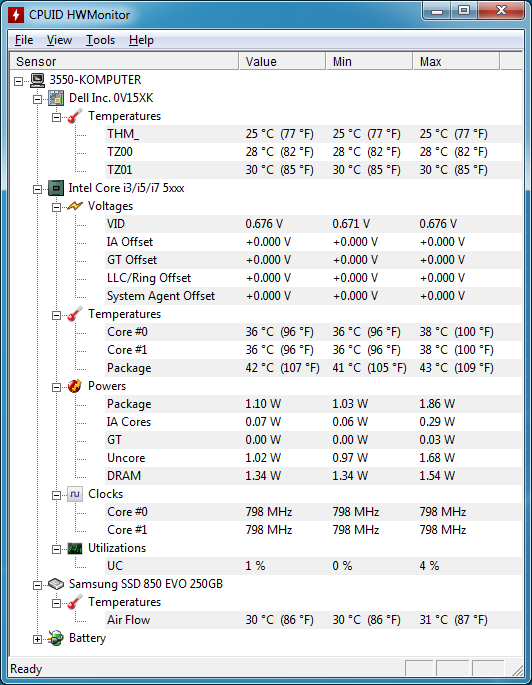Click the Sensor column header
The width and height of the screenshot is (532, 685).
[x=124, y=62]
